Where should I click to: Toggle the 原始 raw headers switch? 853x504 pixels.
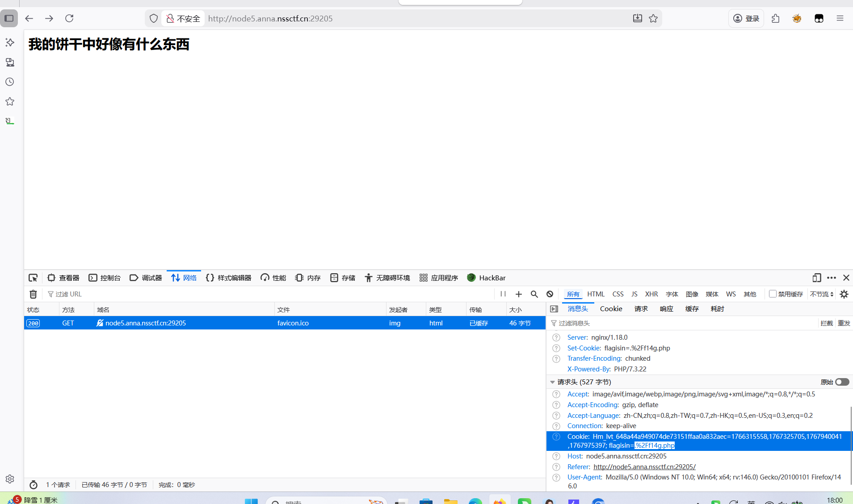(842, 382)
